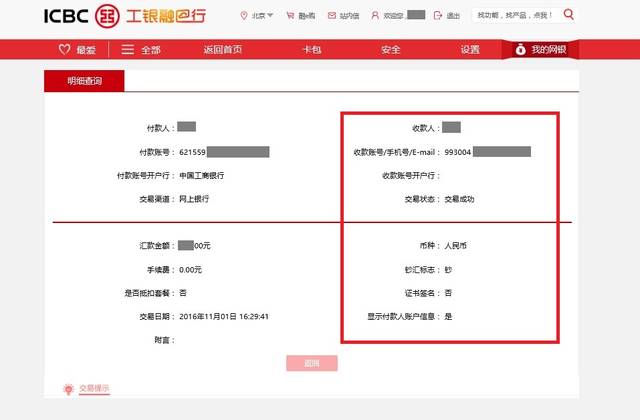Click the money bag icon for 我的网银
Screen dimensions: 640x420
coord(520,49)
